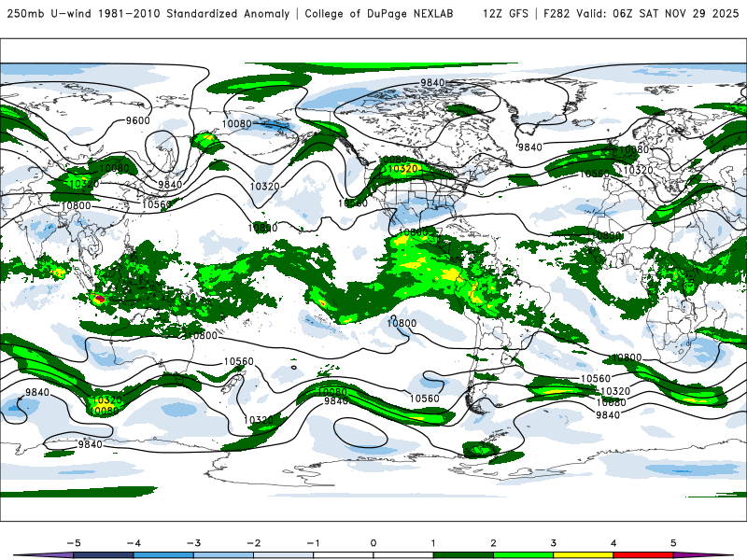The height and width of the screenshot is (560, 747).
Task: Click the '10800' label west of South America
Action: coord(402,323)
